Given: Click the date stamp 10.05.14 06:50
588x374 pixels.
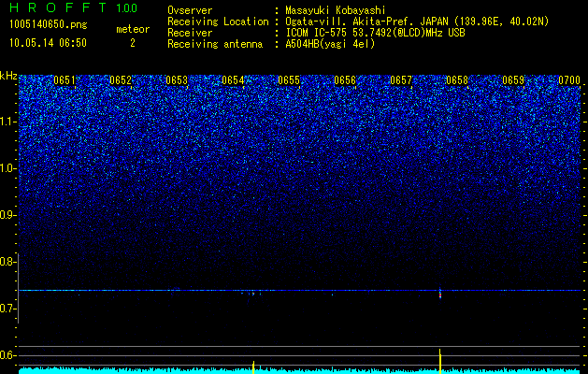Looking at the screenshot, I should coord(48,43).
